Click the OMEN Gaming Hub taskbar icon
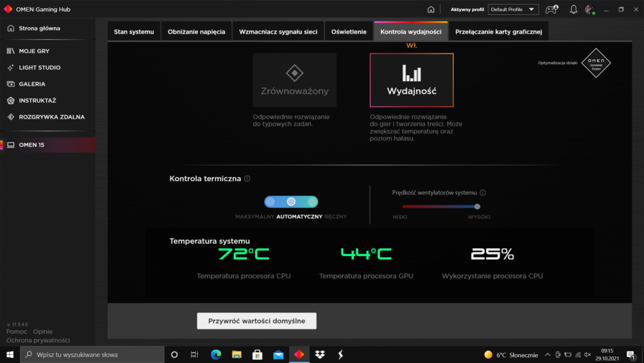The height and width of the screenshot is (363, 644). coord(299,355)
